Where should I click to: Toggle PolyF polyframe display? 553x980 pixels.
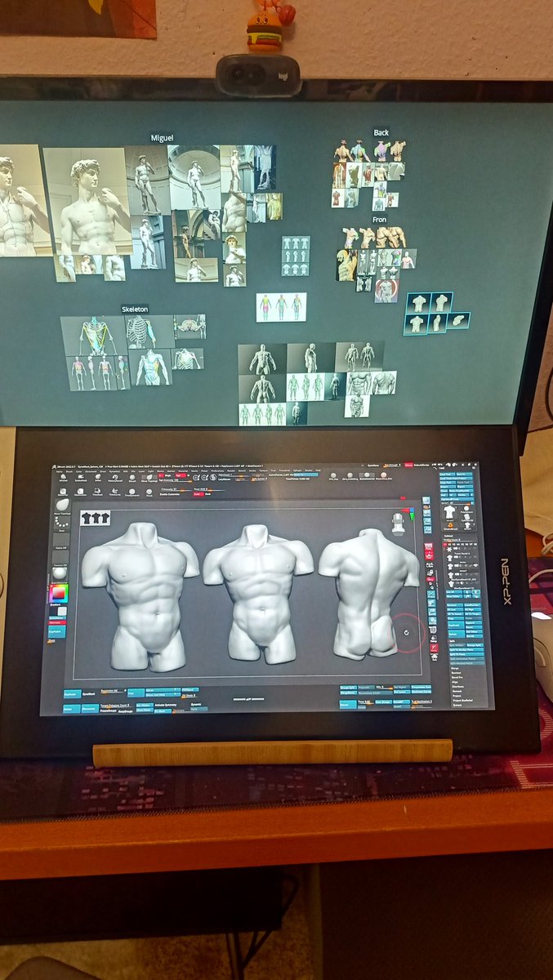[433, 630]
